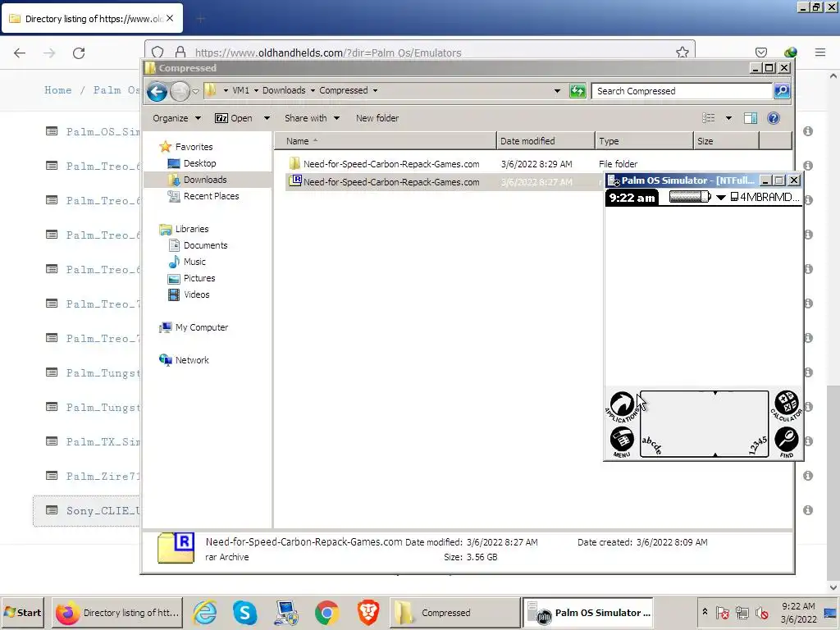Open Internet Explorer from the taskbar
This screenshot has height=630, width=840.
(x=204, y=613)
